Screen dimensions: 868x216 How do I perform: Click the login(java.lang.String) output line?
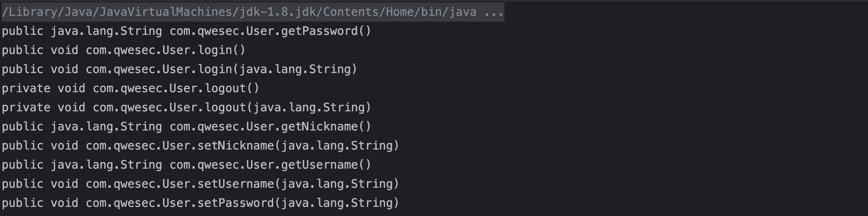pyautogui.click(x=179, y=69)
